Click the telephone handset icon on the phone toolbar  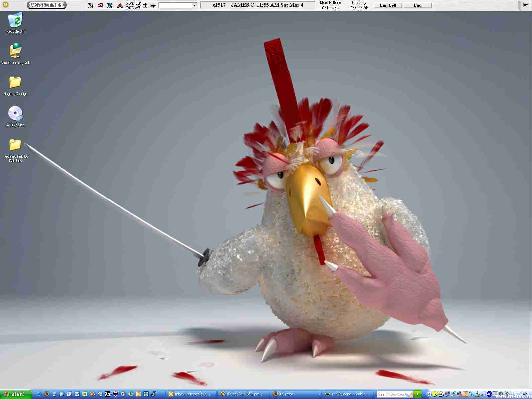pos(91,5)
